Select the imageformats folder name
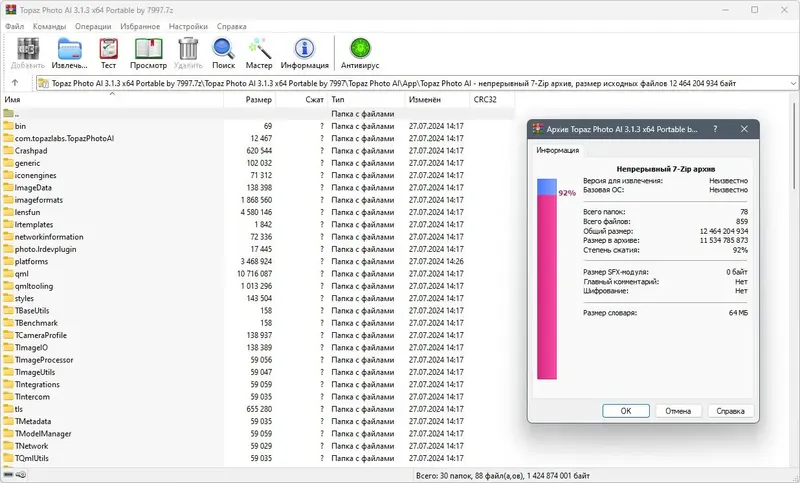Viewport: 800px width, 483px height. click(39, 200)
